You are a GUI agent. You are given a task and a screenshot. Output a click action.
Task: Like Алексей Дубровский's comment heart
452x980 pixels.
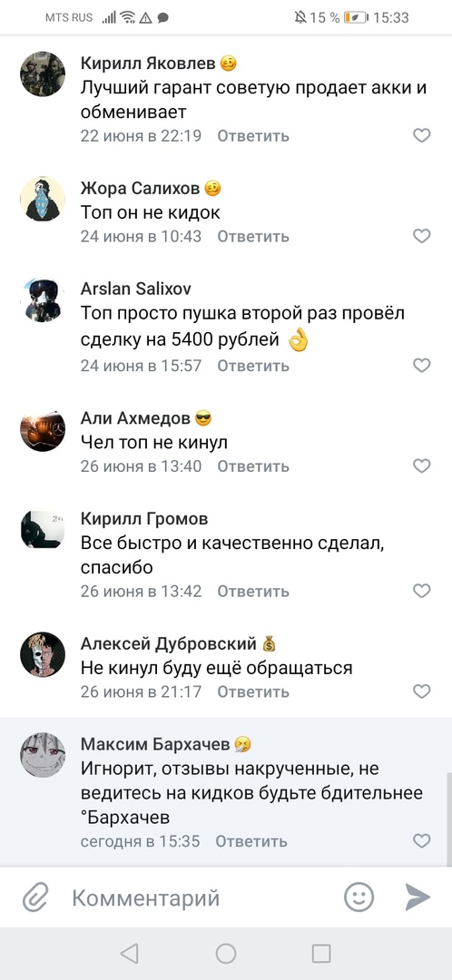point(422,691)
